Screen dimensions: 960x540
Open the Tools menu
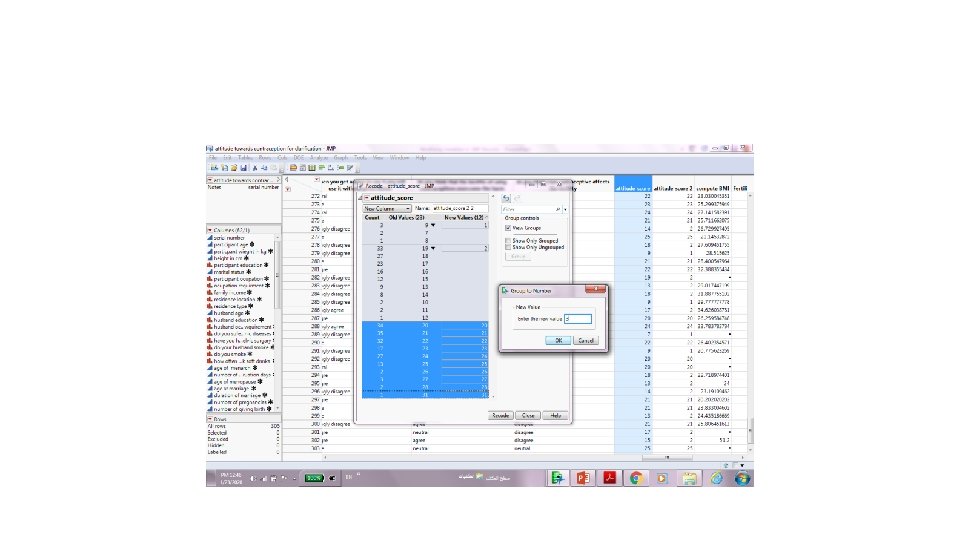point(361,157)
